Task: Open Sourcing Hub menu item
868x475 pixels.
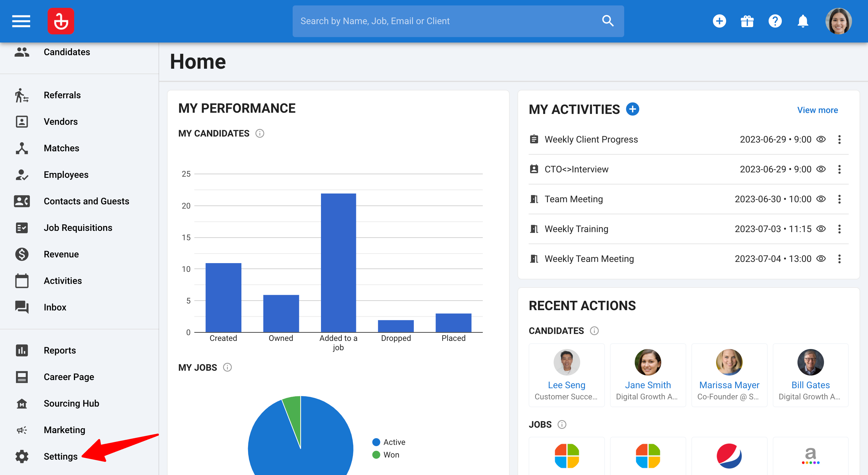Action: [71, 404]
